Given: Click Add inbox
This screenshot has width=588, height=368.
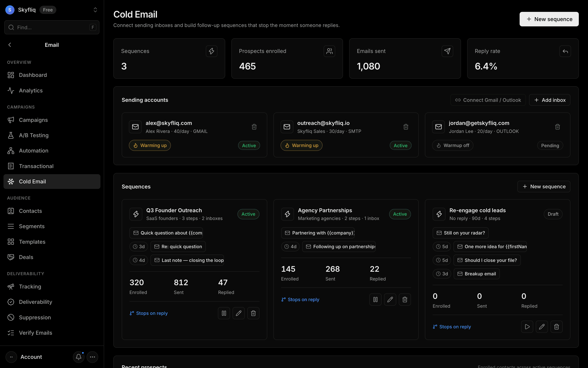Looking at the screenshot, I should point(550,100).
